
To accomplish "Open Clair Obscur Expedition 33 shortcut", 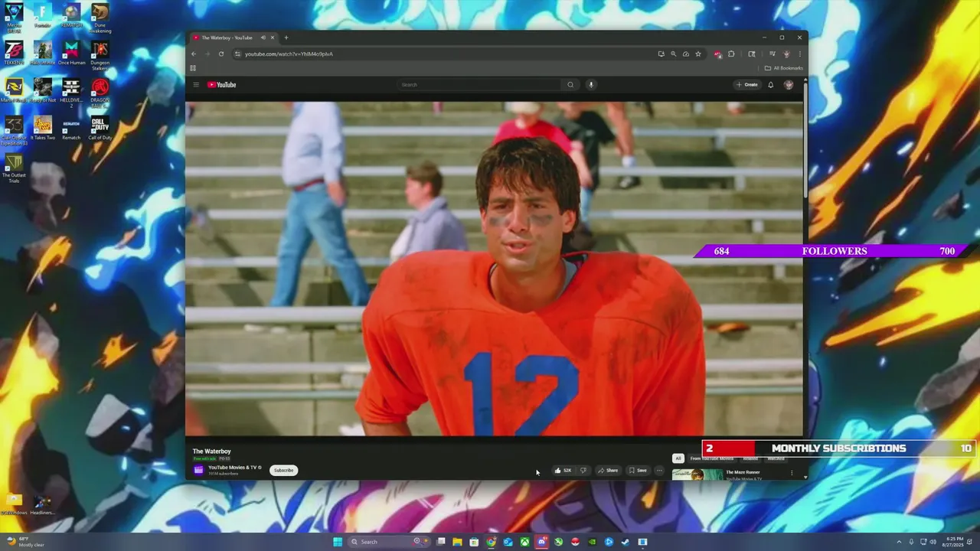I will pyautogui.click(x=14, y=130).
